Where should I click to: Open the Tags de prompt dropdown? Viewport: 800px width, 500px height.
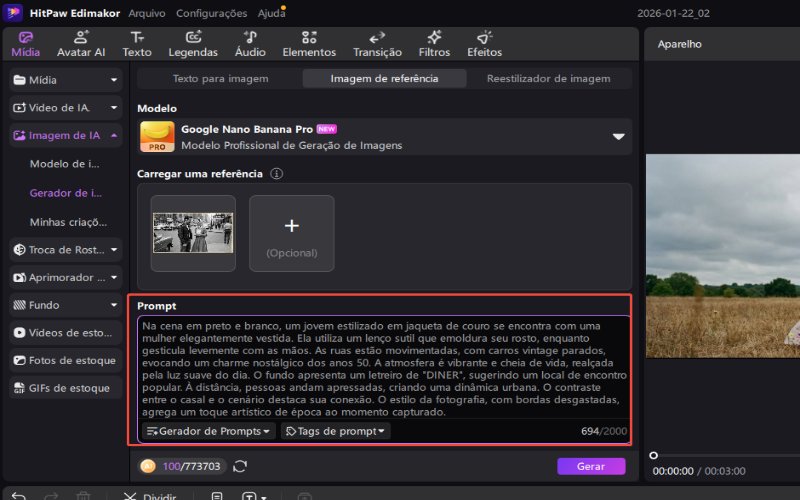click(x=335, y=431)
